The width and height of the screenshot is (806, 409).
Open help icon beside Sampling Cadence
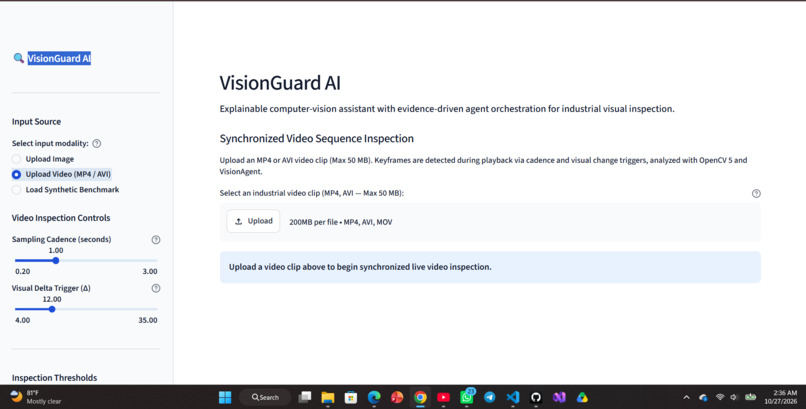coord(156,239)
